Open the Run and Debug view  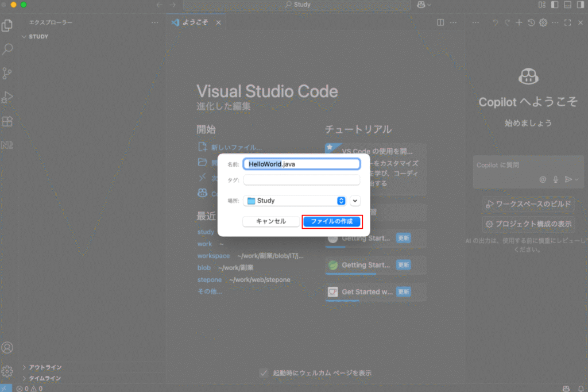[x=7, y=97]
